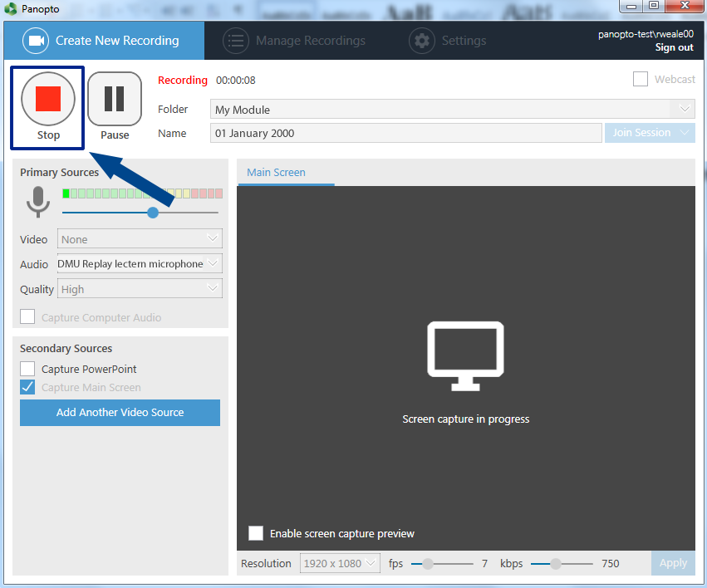Open the Resolution dropdown 1920 x 1080
Image resolution: width=707 pixels, height=588 pixels.
(x=340, y=563)
